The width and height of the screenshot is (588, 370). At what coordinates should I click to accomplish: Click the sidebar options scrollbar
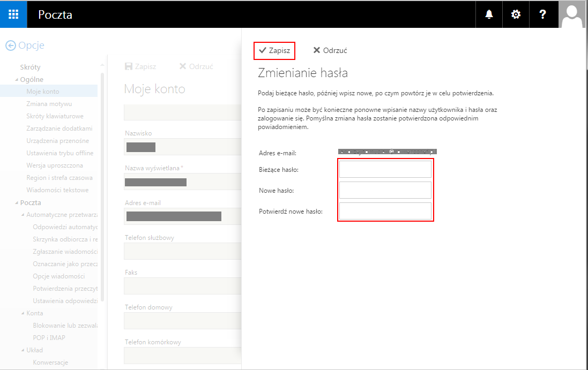pos(102,187)
